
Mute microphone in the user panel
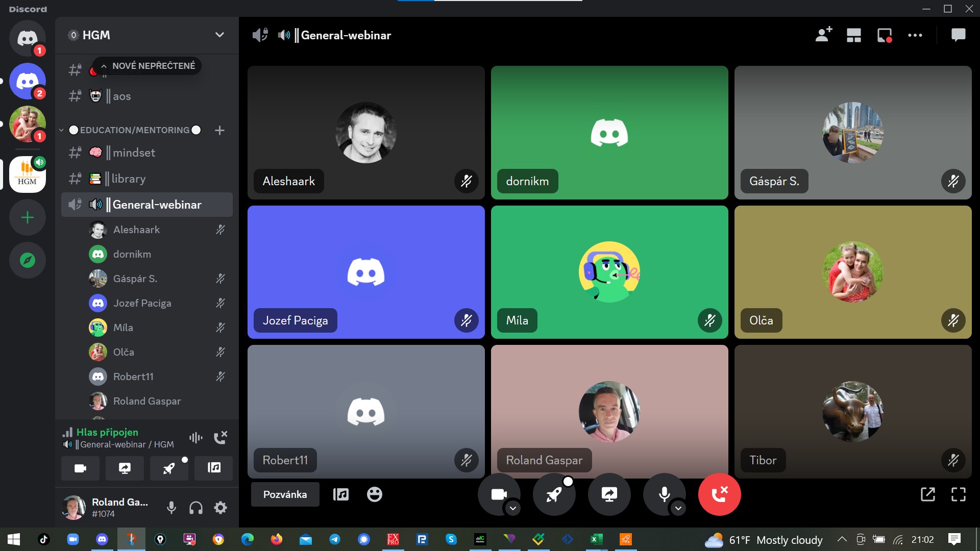click(x=171, y=508)
